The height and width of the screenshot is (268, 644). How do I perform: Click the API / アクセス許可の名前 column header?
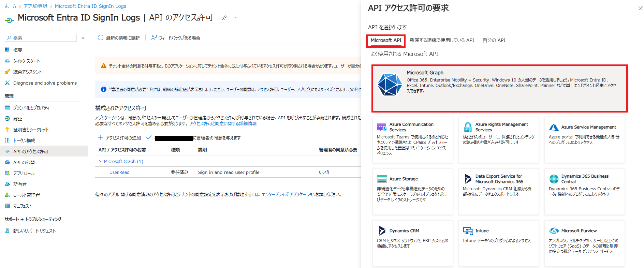122,150
